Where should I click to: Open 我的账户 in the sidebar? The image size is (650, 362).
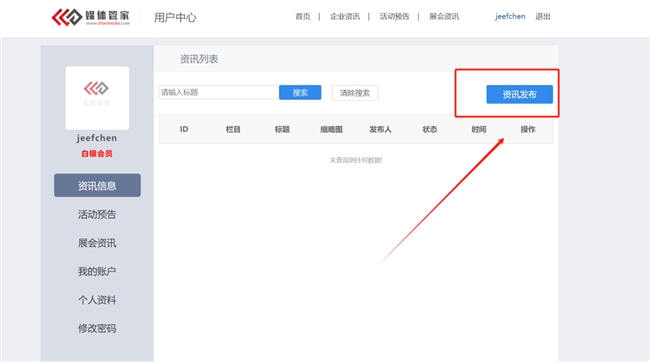(97, 272)
